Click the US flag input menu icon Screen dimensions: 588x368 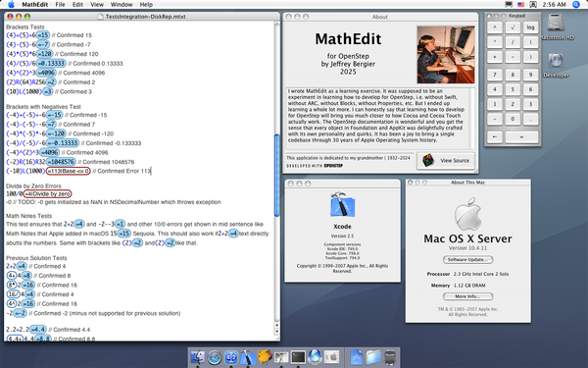[521, 5]
